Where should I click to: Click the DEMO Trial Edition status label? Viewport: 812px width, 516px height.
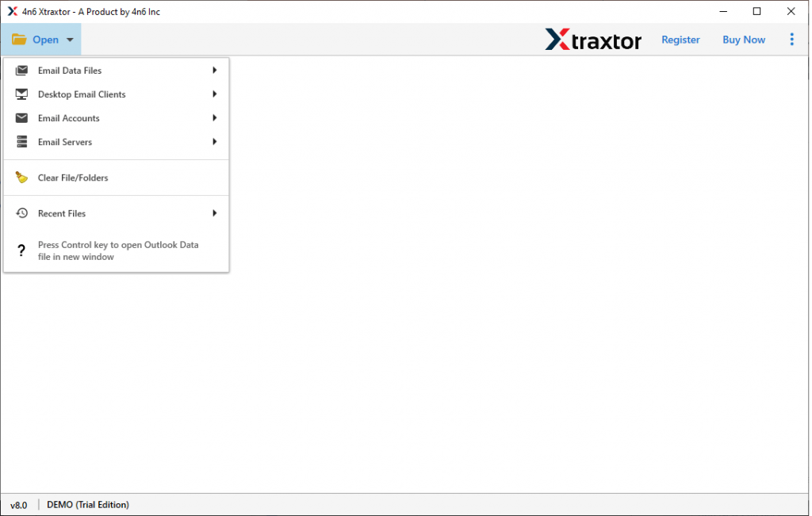coord(88,504)
